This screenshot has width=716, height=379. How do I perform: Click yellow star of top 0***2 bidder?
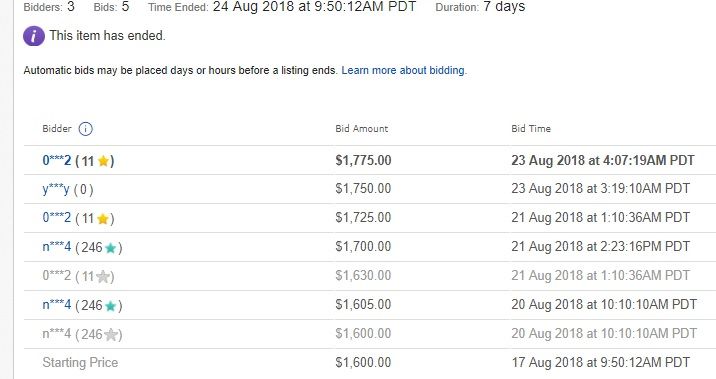pyautogui.click(x=104, y=161)
